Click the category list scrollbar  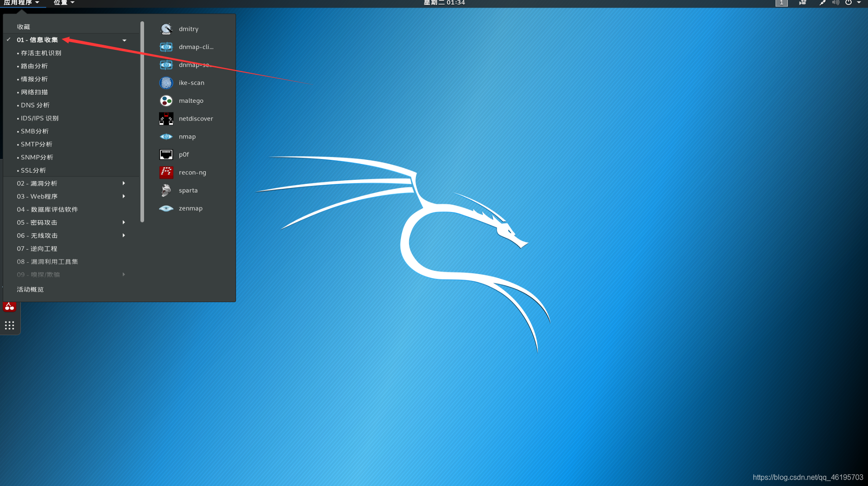point(142,121)
